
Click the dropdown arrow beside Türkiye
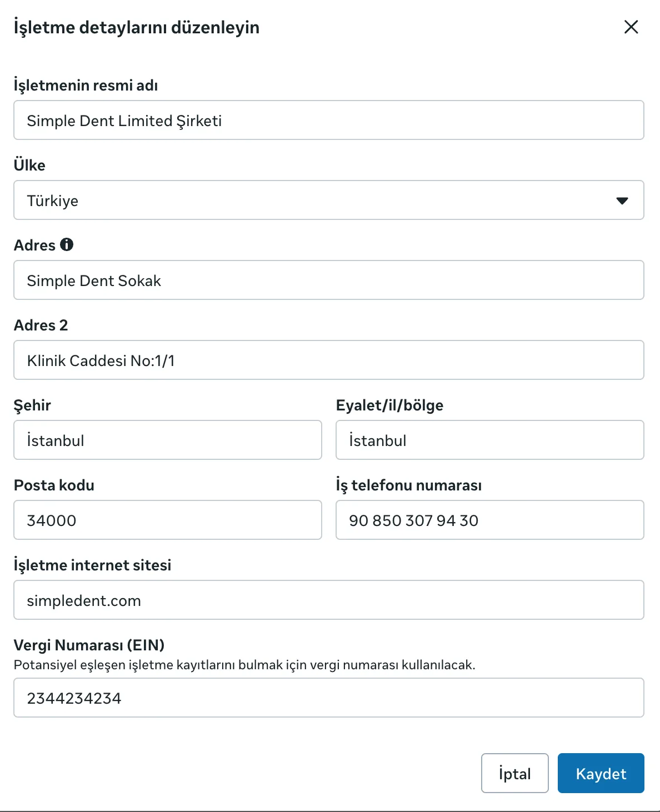[622, 201]
